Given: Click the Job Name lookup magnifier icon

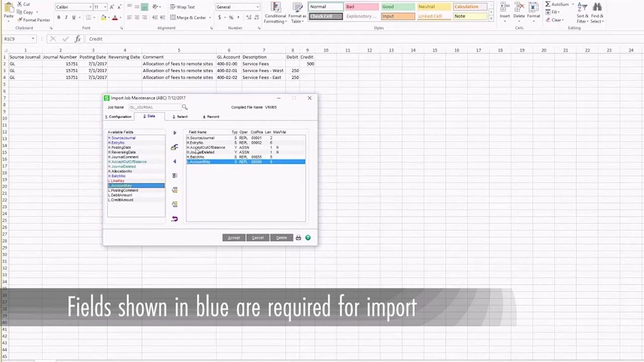Looking at the screenshot, I should point(185,107).
